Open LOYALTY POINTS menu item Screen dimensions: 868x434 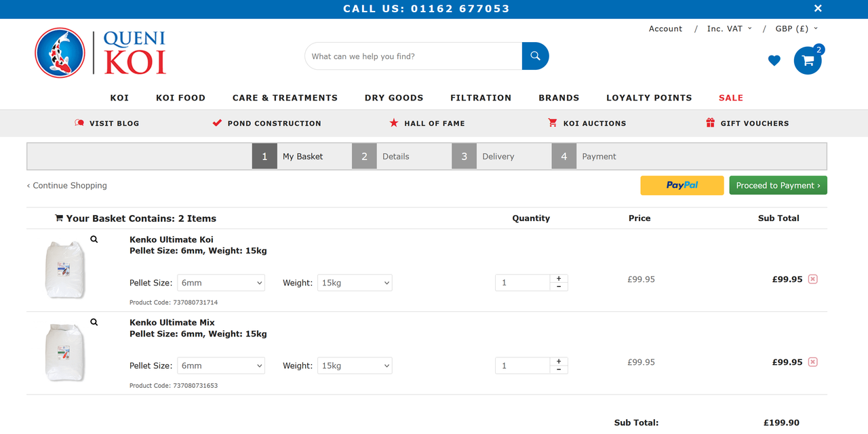[x=649, y=98]
